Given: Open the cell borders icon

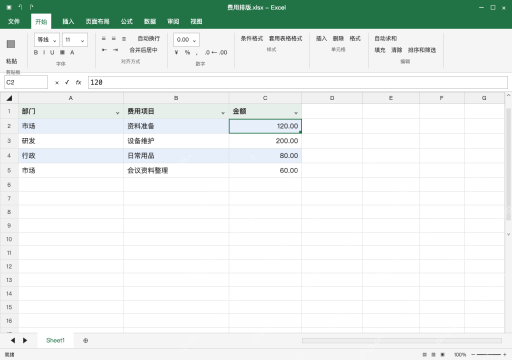Looking at the screenshot, I should pyautogui.click(x=62, y=52).
